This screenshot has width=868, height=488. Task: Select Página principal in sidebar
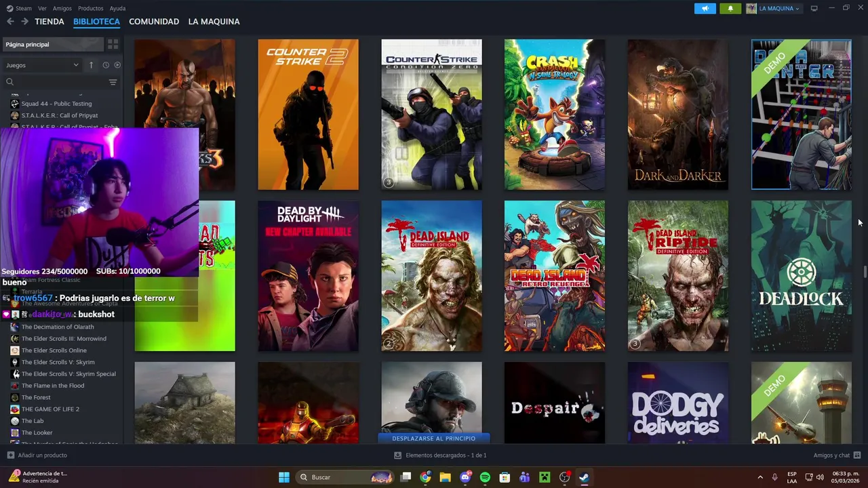[53, 44]
